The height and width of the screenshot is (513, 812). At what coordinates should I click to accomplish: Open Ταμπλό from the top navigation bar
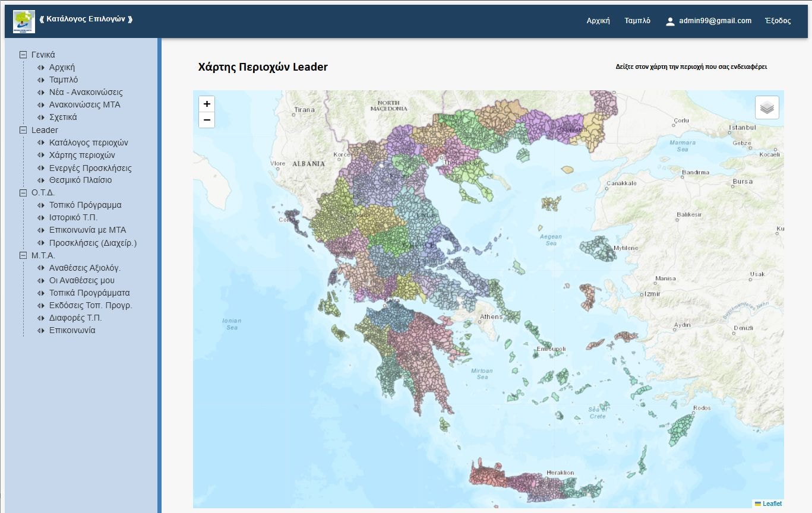pyautogui.click(x=638, y=21)
